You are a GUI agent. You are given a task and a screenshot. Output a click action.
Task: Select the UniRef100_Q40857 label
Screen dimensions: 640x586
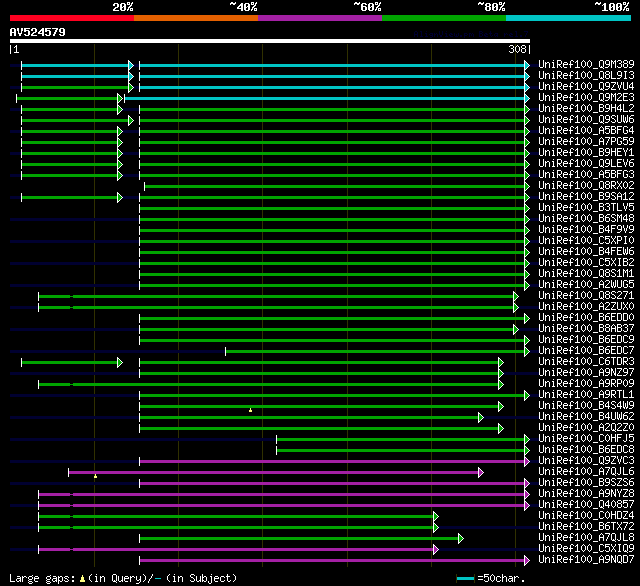[x=586, y=505]
